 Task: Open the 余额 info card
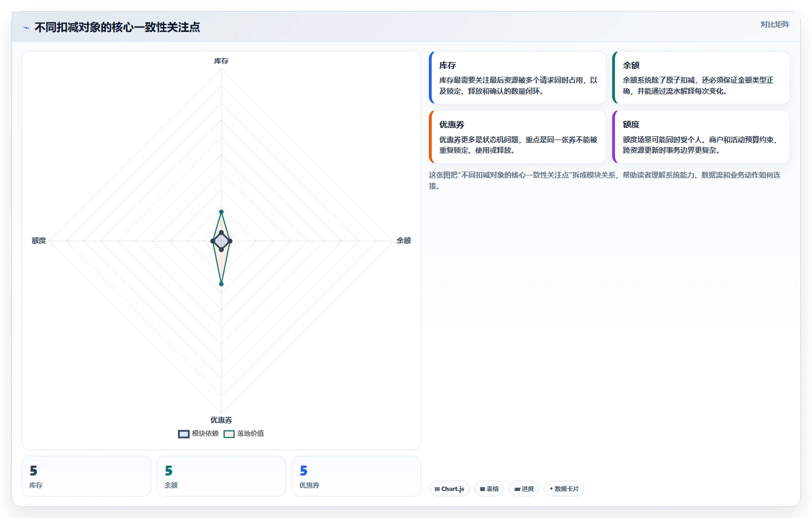tap(701, 77)
